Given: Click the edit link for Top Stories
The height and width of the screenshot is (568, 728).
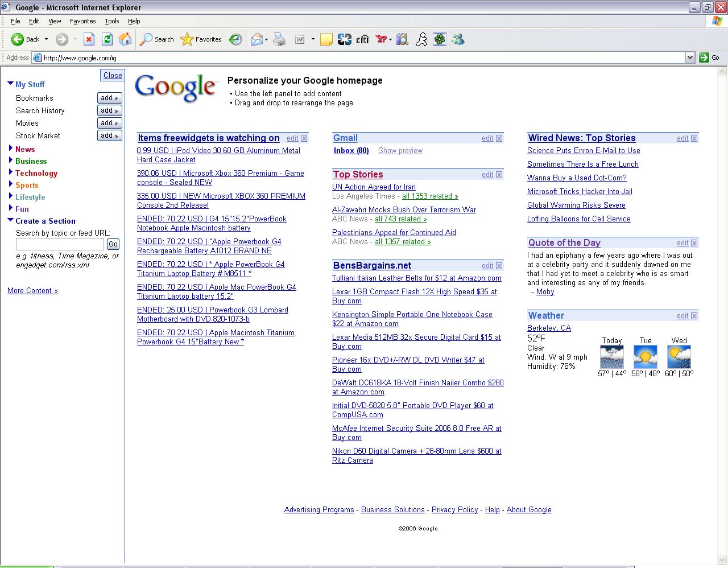Looking at the screenshot, I should tap(487, 175).
